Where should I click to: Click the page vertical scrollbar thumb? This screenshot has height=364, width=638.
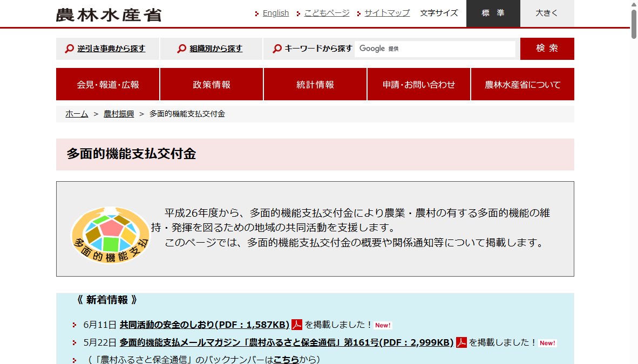(634, 24)
